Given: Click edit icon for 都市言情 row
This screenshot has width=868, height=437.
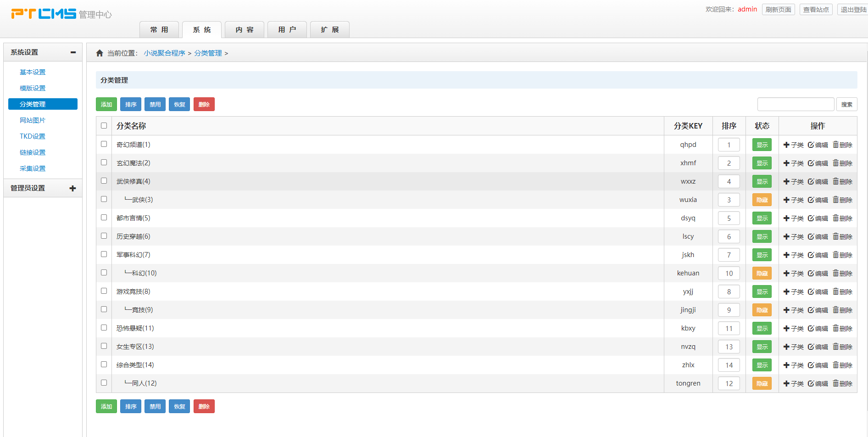Looking at the screenshot, I should pyautogui.click(x=811, y=218).
